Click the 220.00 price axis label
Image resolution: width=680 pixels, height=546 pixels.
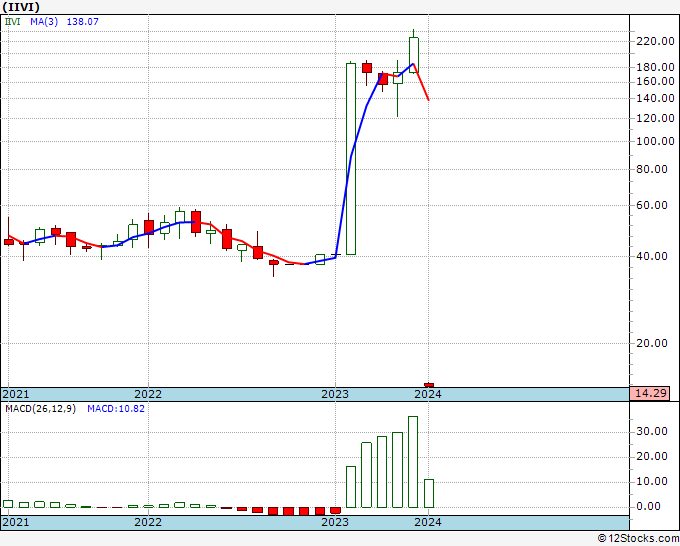point(655,41)
